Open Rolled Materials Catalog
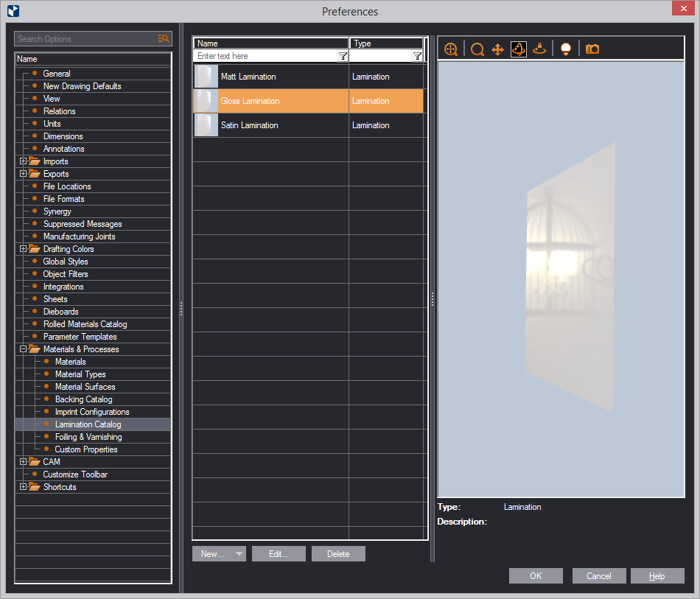The height and width of the screenshot is (599, 700). click(85, 323)
